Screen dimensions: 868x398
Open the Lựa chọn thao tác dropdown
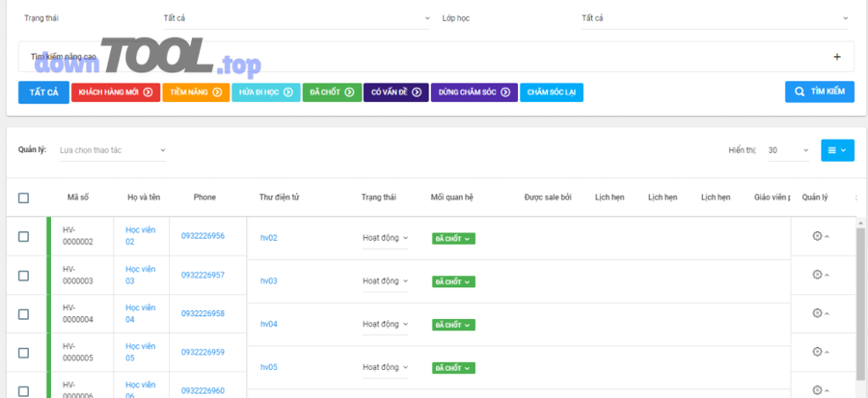tap(112, 150)
